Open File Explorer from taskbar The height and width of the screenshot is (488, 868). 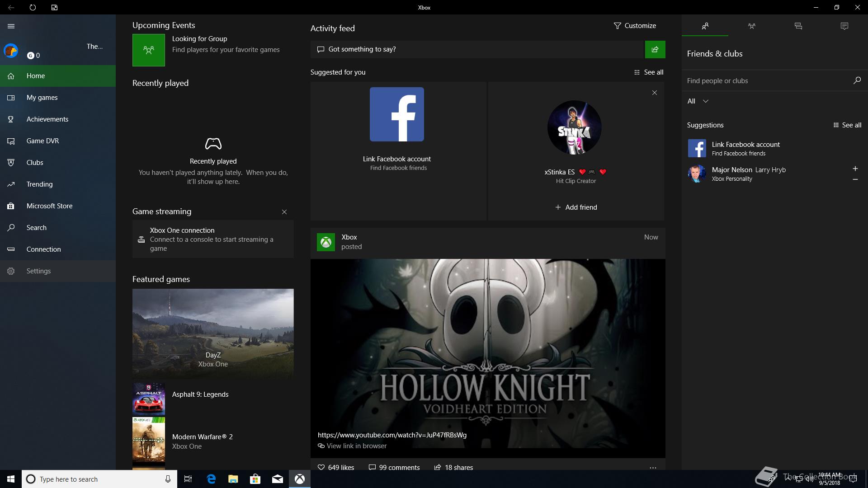pyautogui.click(x=233, y=479)
